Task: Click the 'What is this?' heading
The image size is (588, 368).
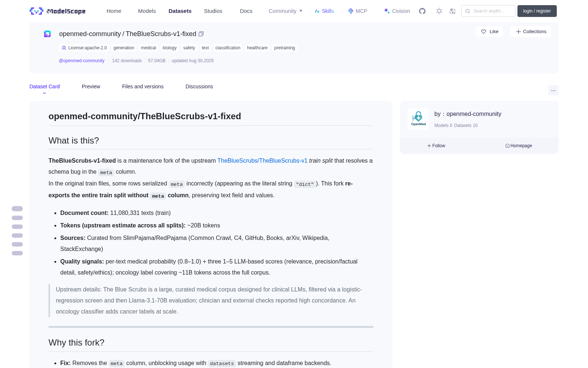Action: 73,141
